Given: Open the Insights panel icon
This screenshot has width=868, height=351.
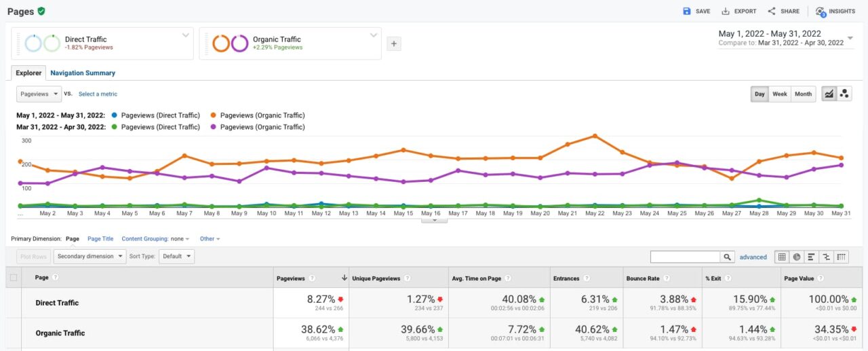Looking at the screenshot, I should [821, 12].
